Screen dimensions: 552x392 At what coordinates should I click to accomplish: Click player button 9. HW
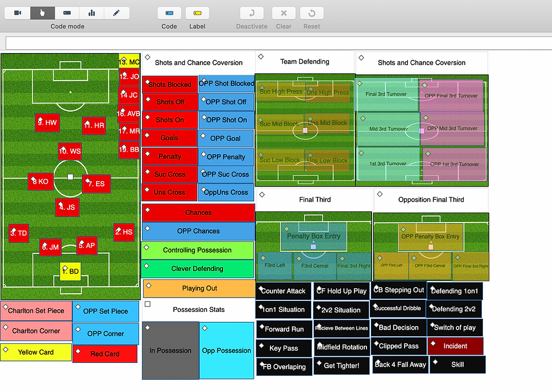[47, 123]
